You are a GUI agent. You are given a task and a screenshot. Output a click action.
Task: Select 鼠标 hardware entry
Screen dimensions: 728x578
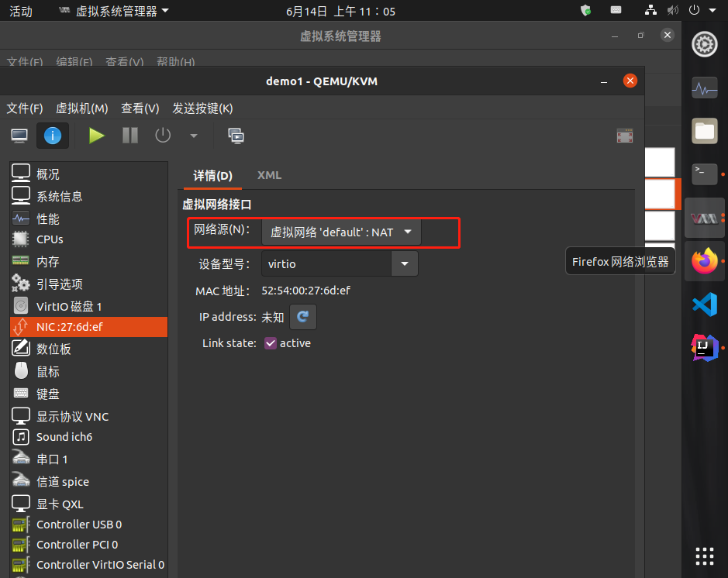(88, 372)
